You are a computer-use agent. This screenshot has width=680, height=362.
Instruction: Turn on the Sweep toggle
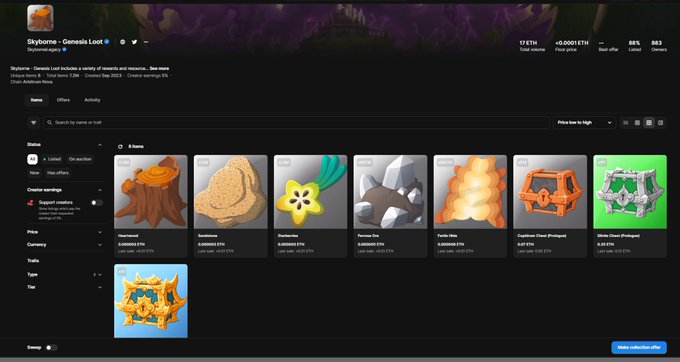tap(51, 347)
